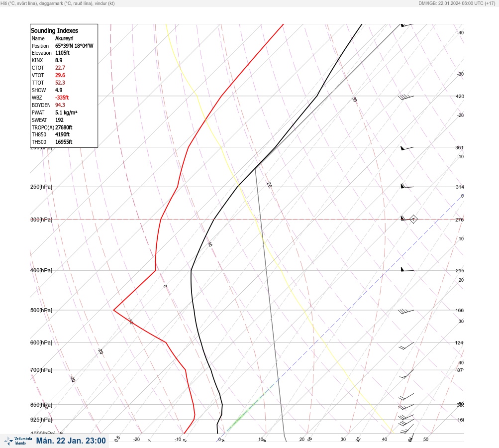Select the wind barb at 400 hPa
Viewport: 499px width, 448px height.
click(407, 269)
